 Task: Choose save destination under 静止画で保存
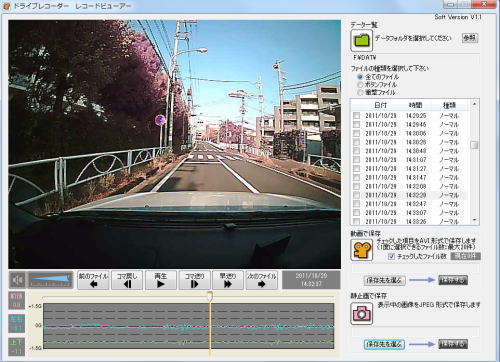pos(384,344)
